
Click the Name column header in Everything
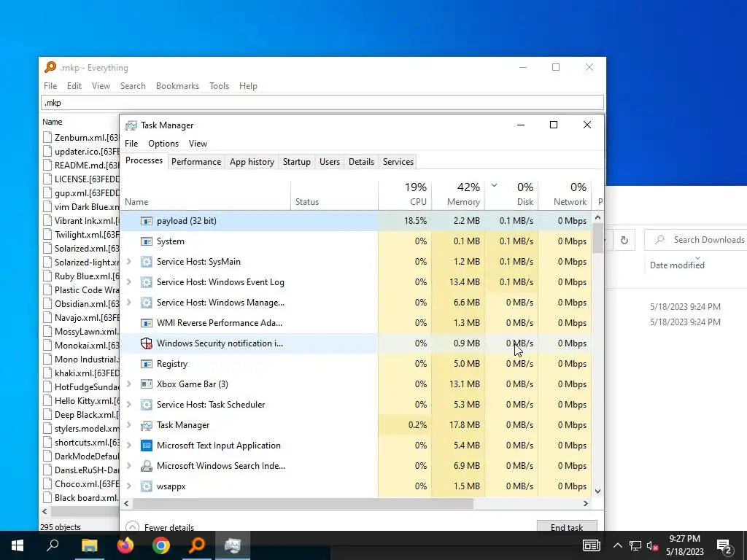coord(53,122)
